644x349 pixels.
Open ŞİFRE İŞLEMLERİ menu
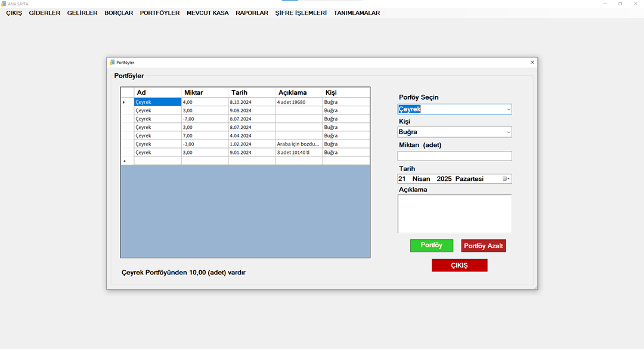tap(301, 13)
